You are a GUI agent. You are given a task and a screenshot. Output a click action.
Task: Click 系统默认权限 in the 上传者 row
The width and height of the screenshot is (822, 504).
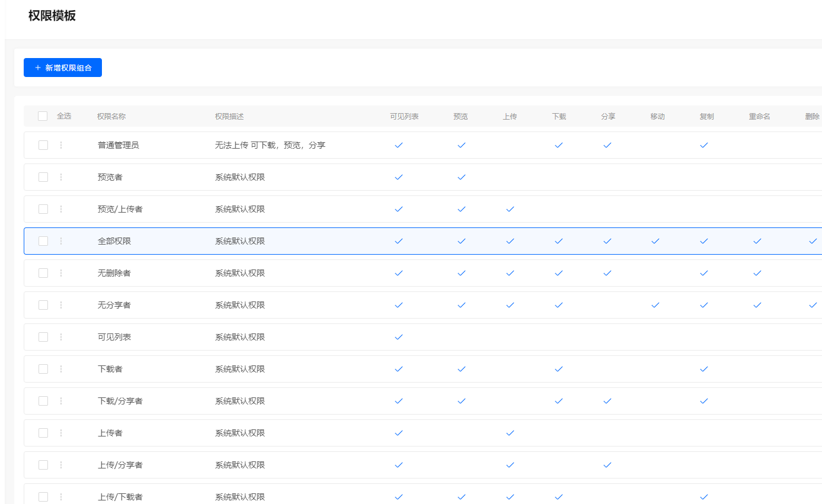click(x=240, y=433)
